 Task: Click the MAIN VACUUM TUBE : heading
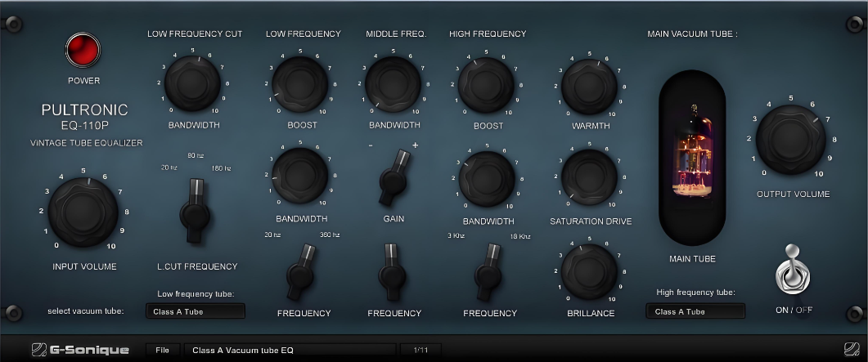(692, 34)
